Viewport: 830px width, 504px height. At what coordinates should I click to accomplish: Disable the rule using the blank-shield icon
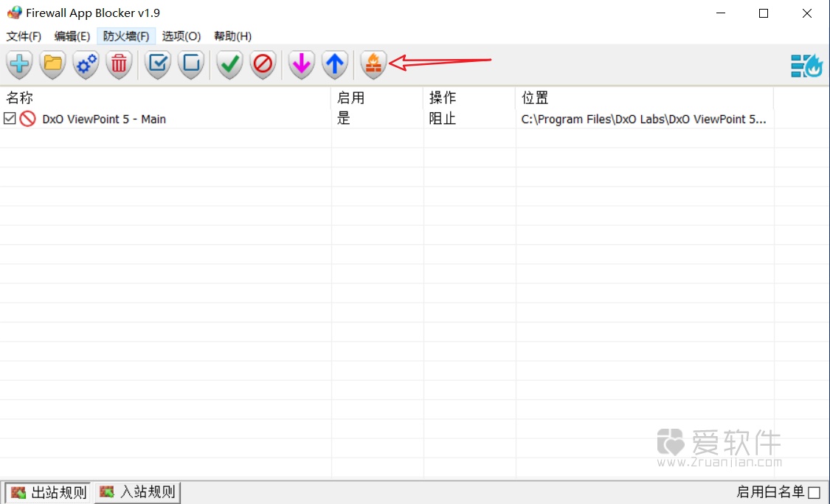191,65
